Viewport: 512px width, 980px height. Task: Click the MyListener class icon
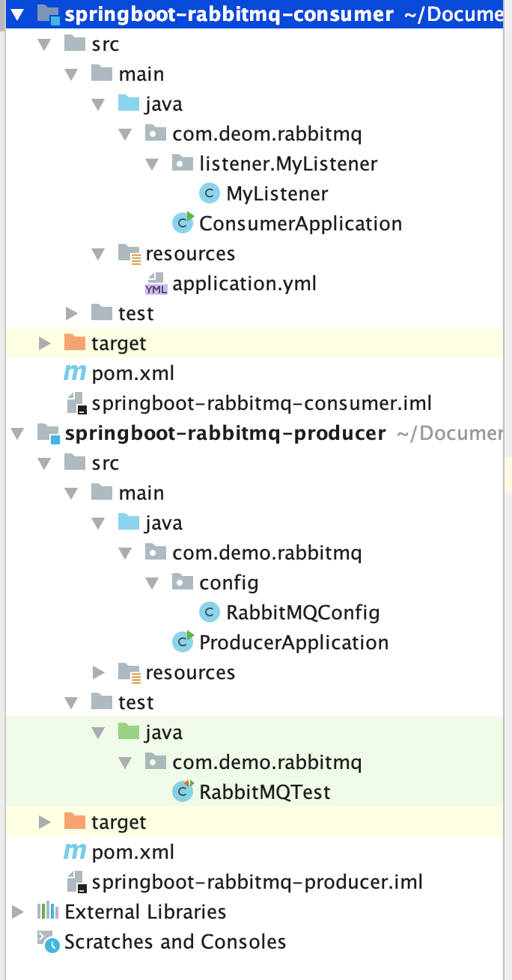(210, 194)
